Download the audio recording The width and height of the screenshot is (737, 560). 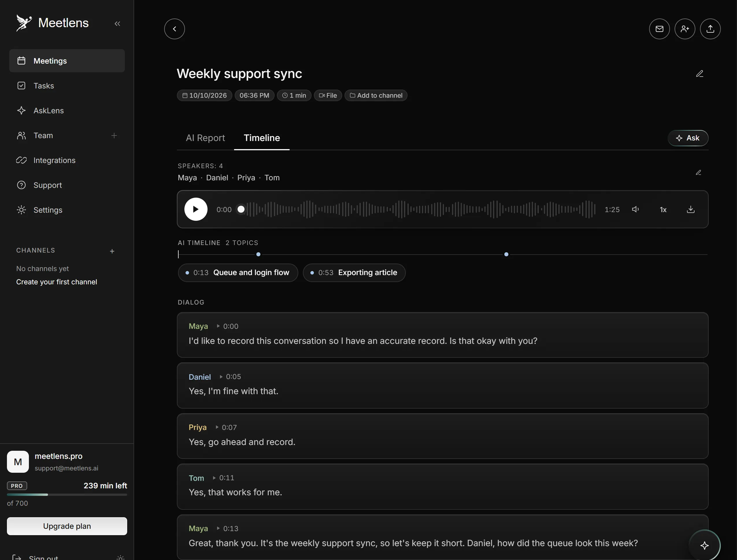[691, 209]
